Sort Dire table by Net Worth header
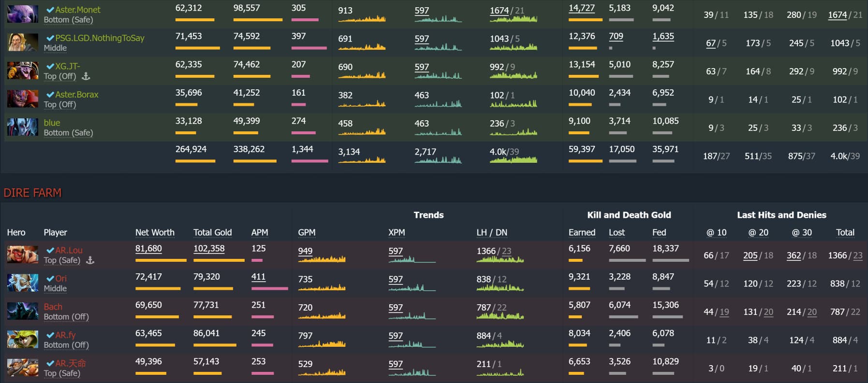868x383 pixels. click(x=155, y=232)
